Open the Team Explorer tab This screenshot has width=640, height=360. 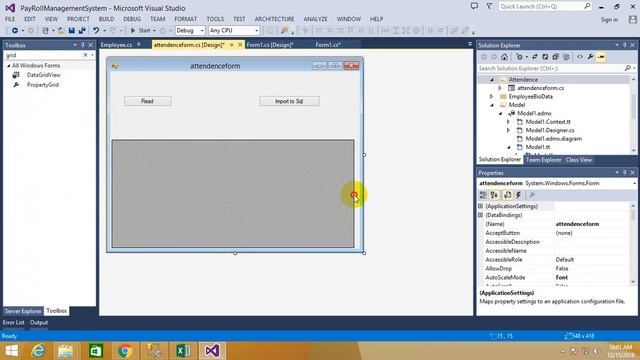pyautogui.click(x=543, y=160)
